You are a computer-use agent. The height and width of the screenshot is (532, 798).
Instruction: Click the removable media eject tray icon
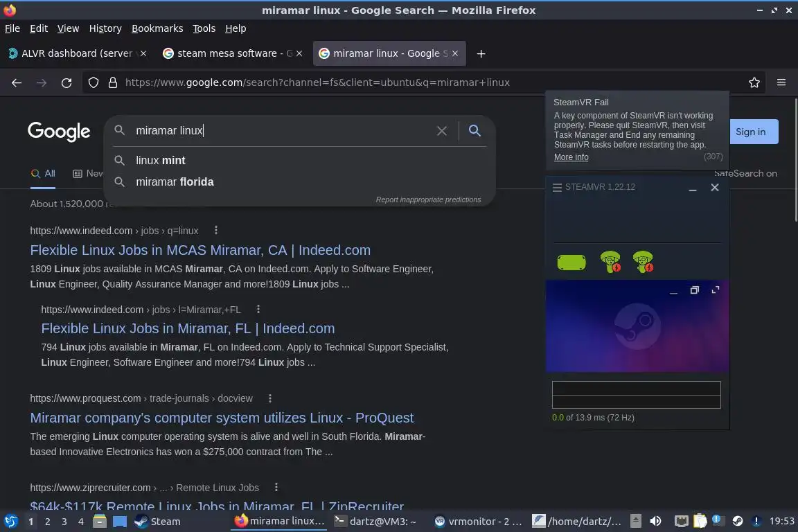pos(636,521)
